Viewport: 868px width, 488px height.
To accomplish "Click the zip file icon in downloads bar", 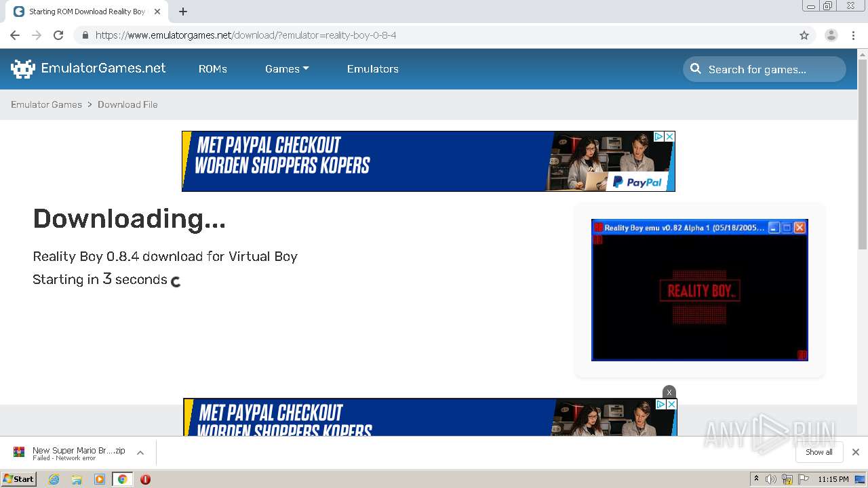I will (19, 452).
